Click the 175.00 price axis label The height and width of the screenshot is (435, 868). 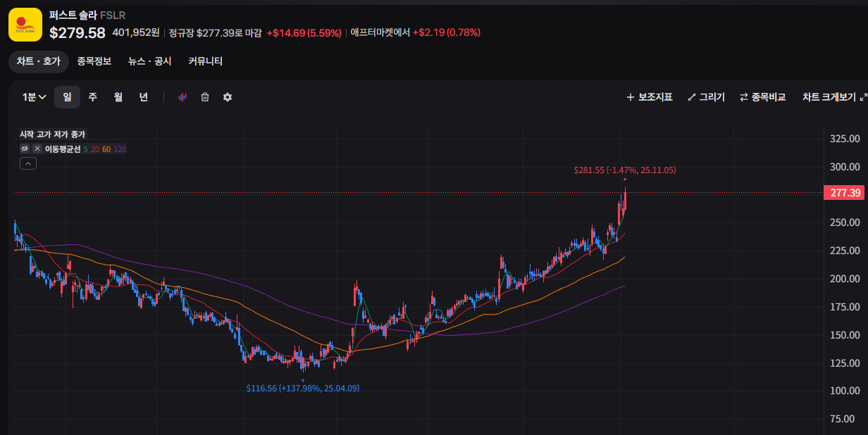(845, 307)
